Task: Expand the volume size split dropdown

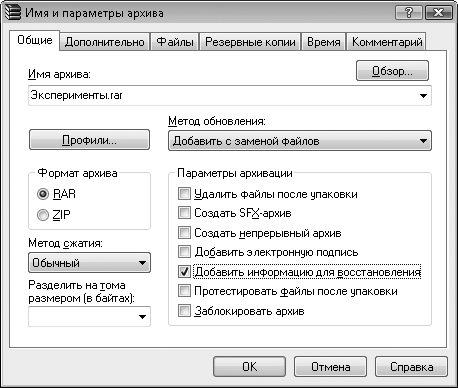Action: point(142,316)
